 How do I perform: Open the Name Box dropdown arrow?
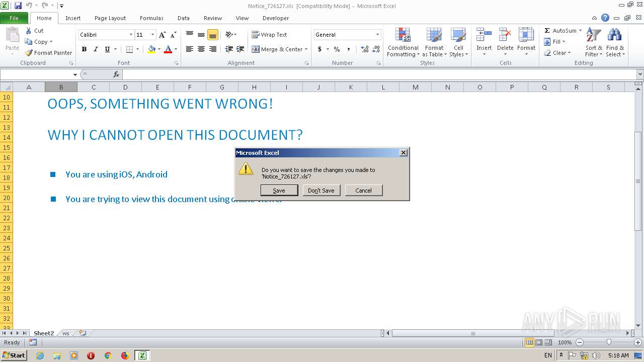tap(75, 74)
